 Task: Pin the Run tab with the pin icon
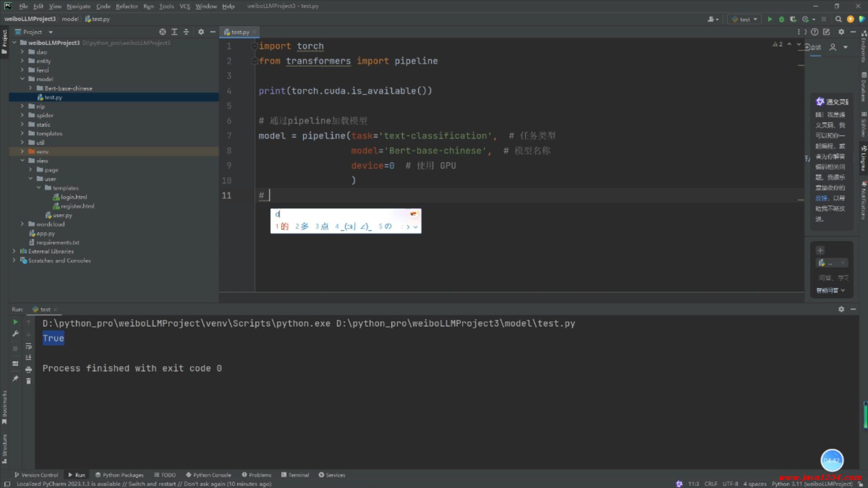pos(15,379)
